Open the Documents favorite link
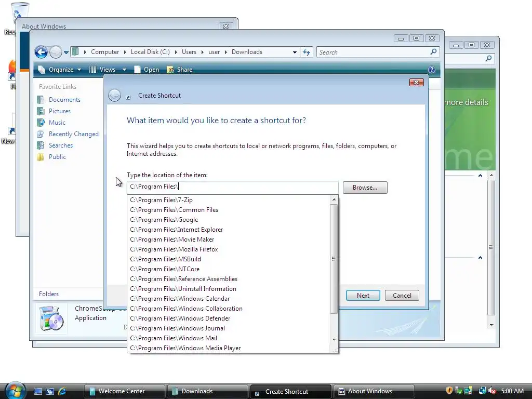This screenshot has width=532, height=399. (x=64, y=100)
